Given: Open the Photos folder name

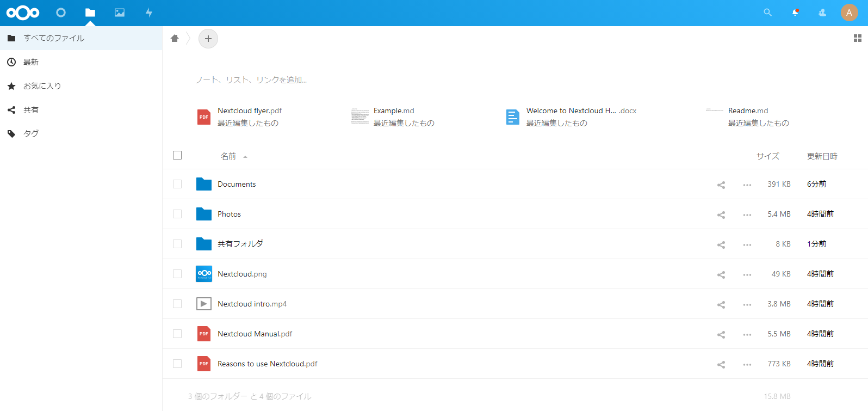Looking at the screenshot, I should pyautogui.click(x=229, y=214).
